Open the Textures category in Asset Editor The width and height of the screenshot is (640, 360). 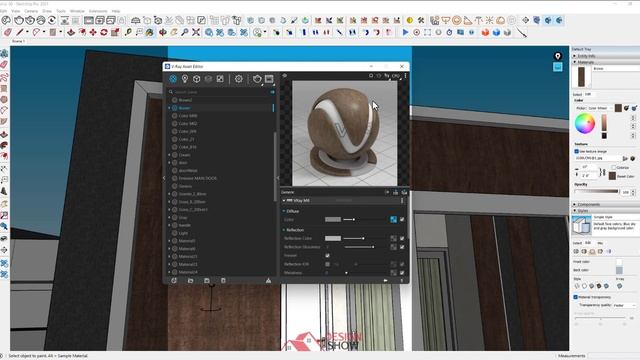pos(220,79)
